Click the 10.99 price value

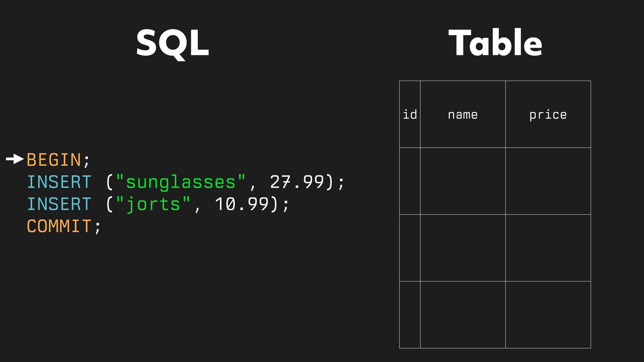pos(241,204)
